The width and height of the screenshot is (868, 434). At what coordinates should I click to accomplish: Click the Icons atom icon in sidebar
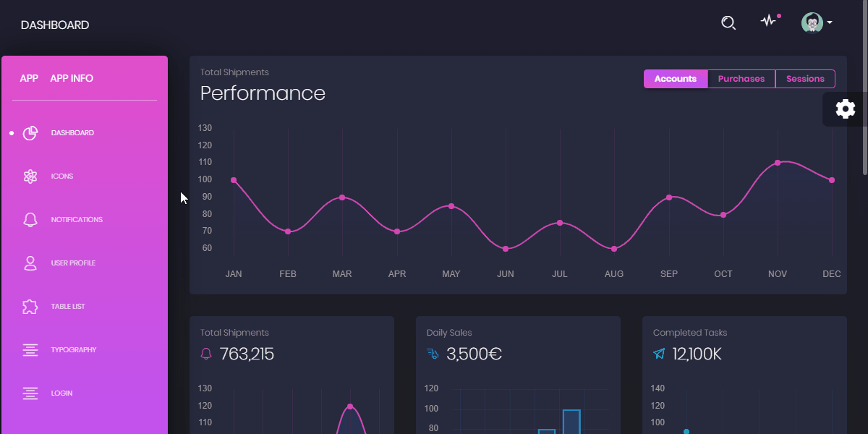pos(30,176)
